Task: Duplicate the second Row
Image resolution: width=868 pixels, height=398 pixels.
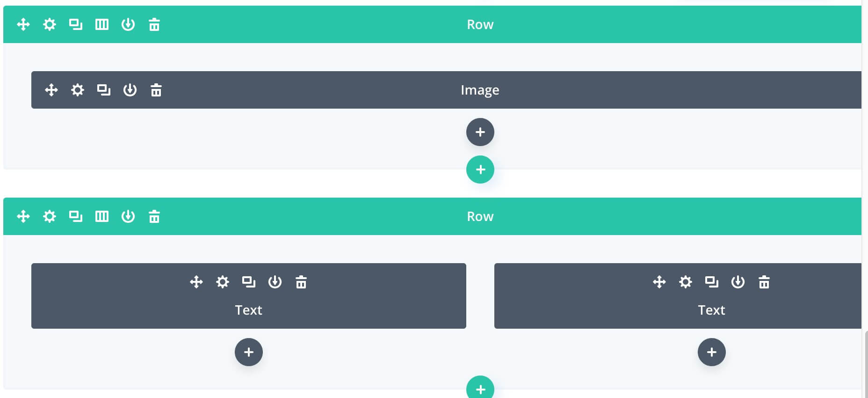Action: coord(75,216)
